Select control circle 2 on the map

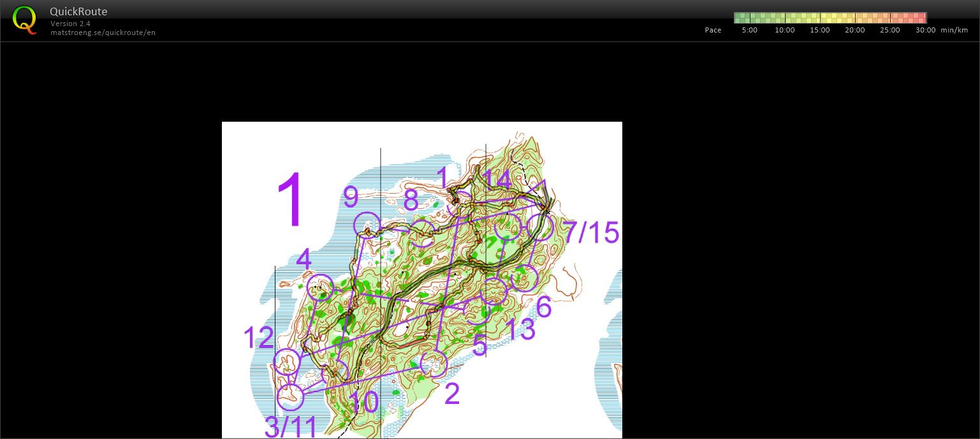coord(434,364)
